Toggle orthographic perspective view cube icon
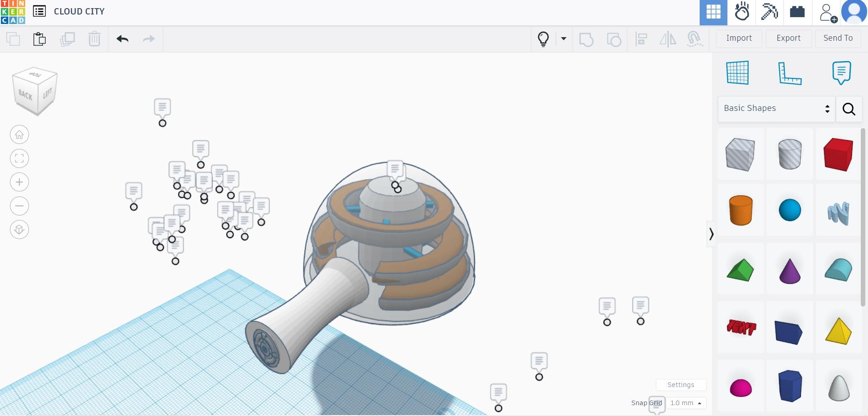This screenshot has height=416, width=868. [19, 230]
